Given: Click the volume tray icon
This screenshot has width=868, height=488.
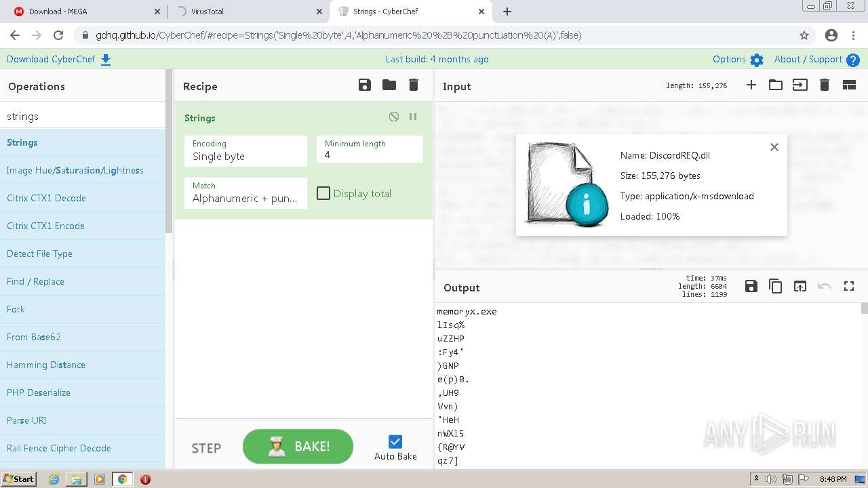Looking at the screenshot, I should coord(770,479).
